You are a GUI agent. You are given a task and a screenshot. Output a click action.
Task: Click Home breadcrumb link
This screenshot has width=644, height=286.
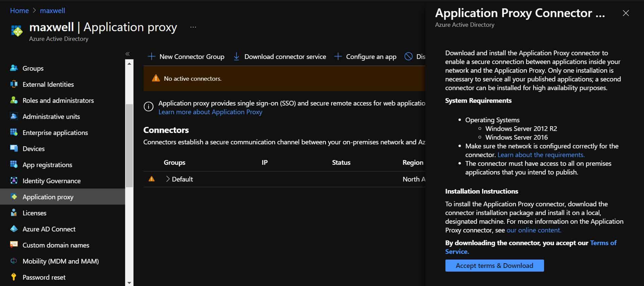[x=19, y=10]
